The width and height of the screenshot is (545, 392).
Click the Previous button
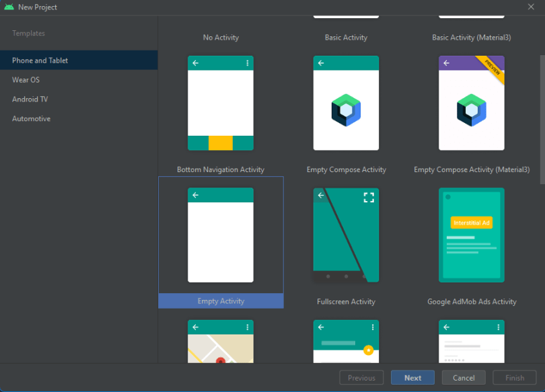[x=361, y=378]
